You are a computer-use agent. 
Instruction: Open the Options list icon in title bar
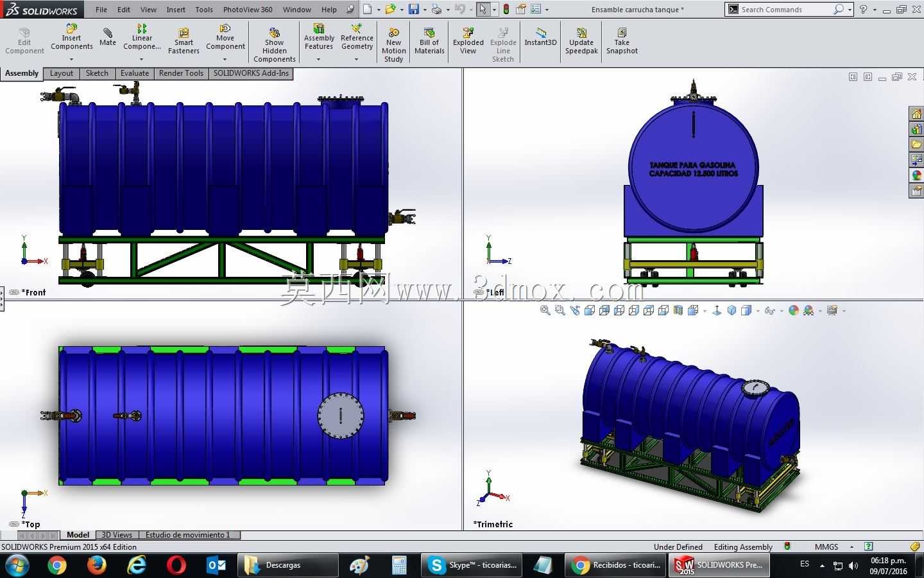click(x=536, y=9)
